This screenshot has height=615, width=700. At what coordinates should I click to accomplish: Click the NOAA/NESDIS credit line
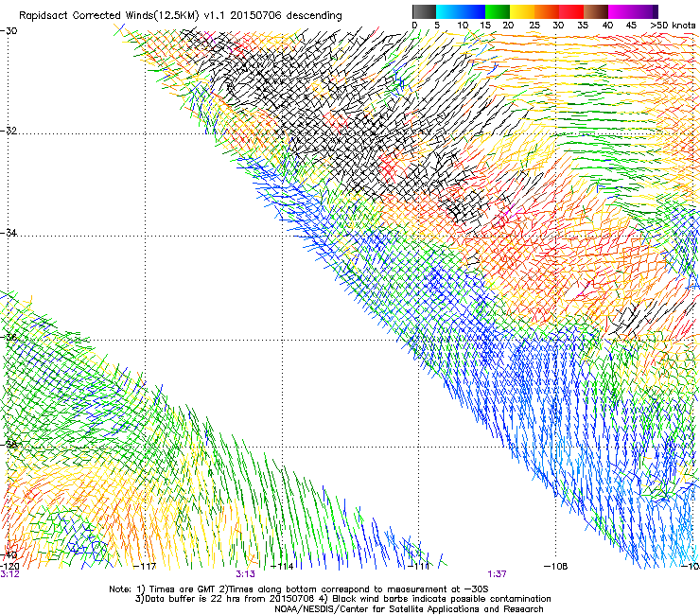point(409,609)
